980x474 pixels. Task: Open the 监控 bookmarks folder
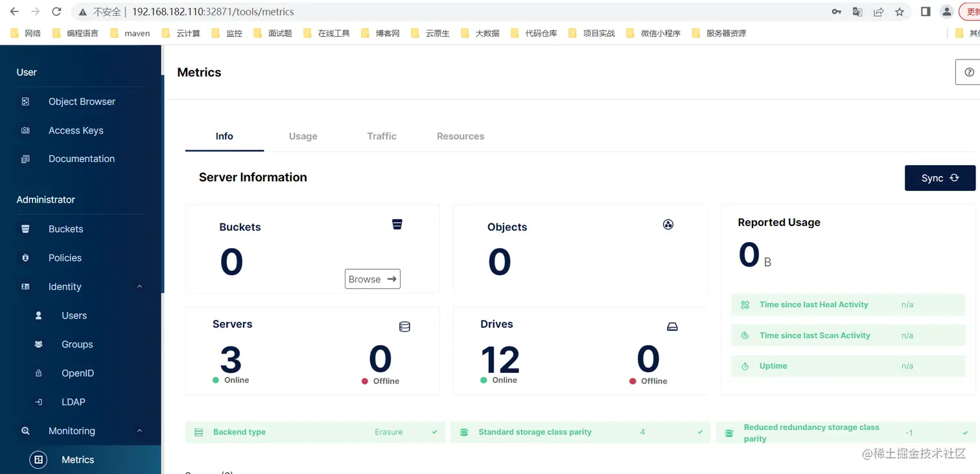pyautogui.click(x=227, y=33)
